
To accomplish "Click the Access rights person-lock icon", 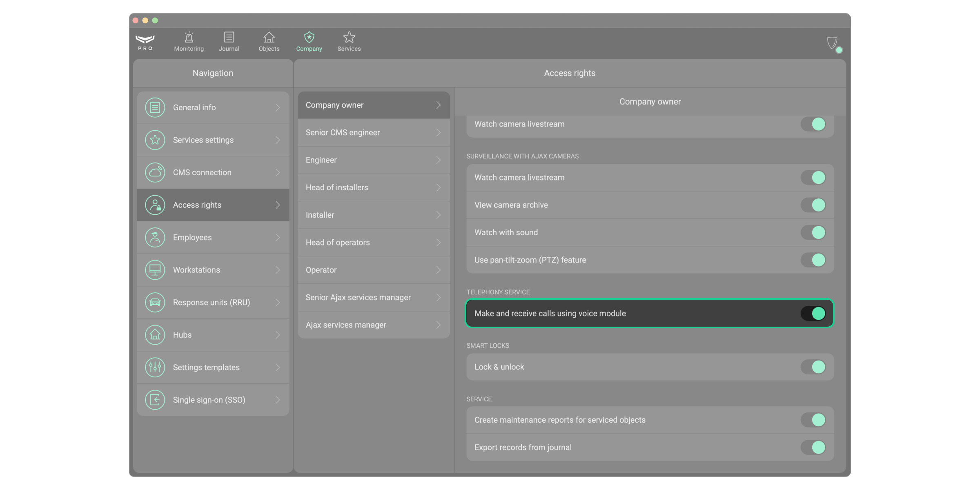I will coord(155,205).
